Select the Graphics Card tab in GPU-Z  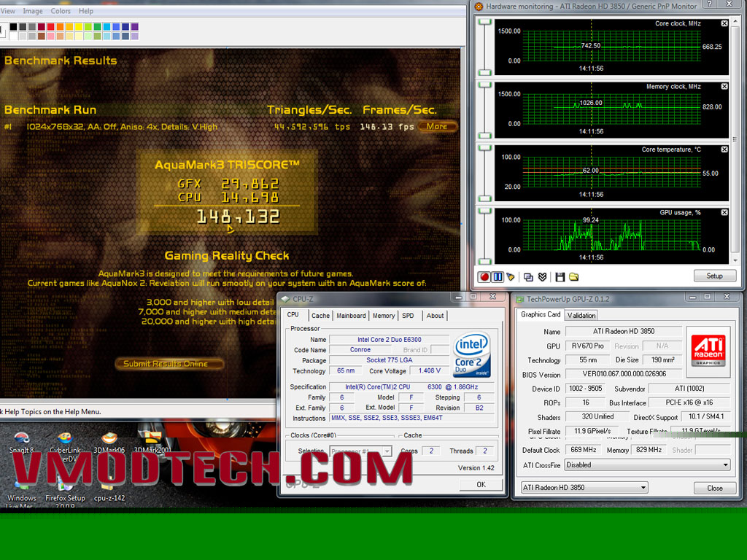541,315
